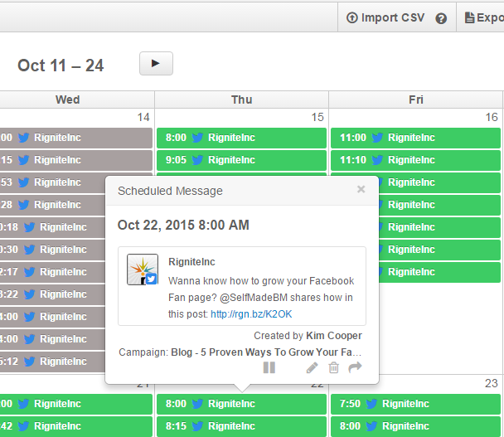The height and width of the screenshot is (437, 504).
Task: Open Thursday 15th 8:00 RigniteInc post
Action: point(241,138)
